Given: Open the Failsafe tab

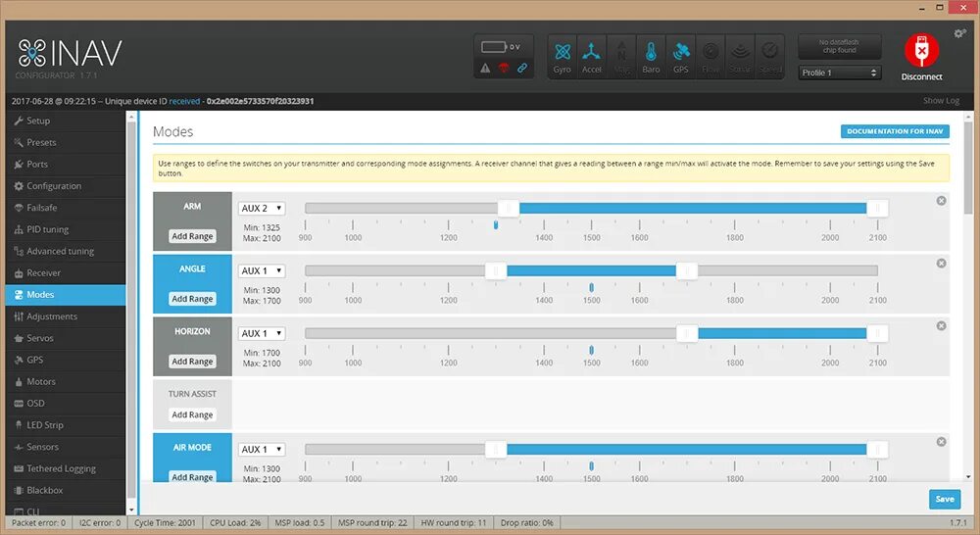Looking at the screenshot, I should pyautogui.click(x=66, y=208).
